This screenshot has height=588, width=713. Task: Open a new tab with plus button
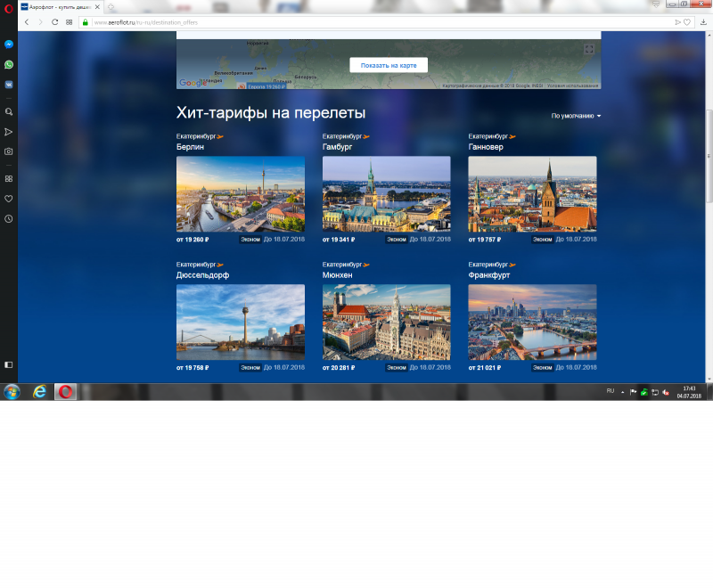[110, 6]
